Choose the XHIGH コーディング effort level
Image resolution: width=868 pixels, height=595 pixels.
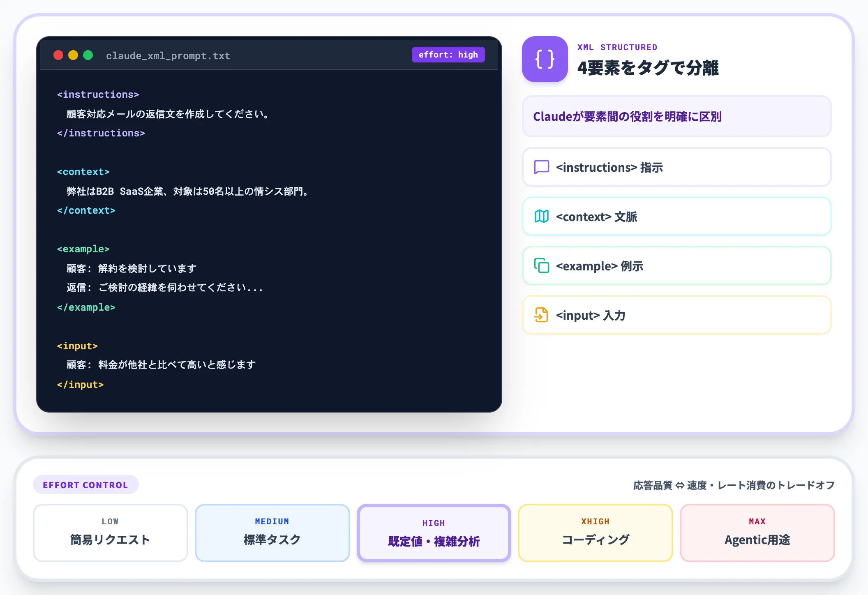596,533
